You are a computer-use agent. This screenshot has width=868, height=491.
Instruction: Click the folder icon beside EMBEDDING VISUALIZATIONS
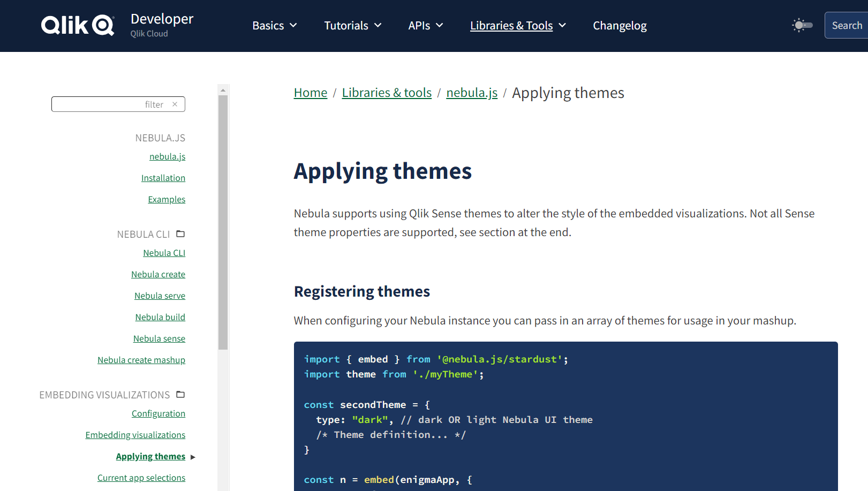[180, 395]
